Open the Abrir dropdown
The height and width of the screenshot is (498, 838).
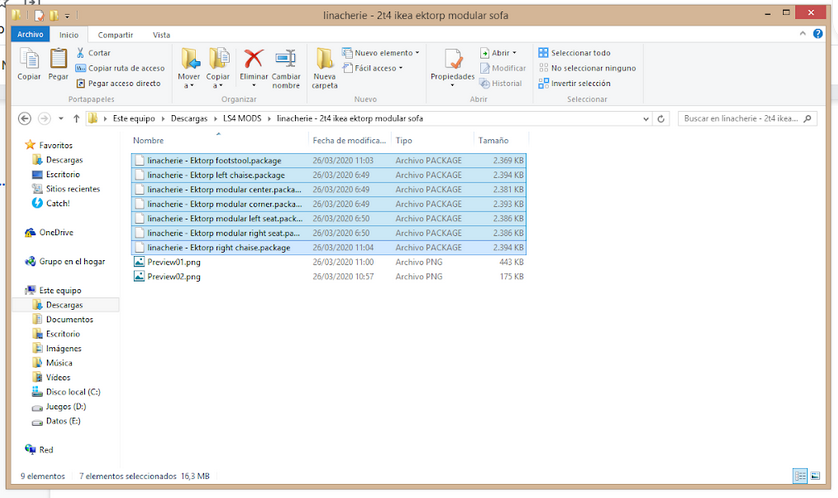pos(498,53)
